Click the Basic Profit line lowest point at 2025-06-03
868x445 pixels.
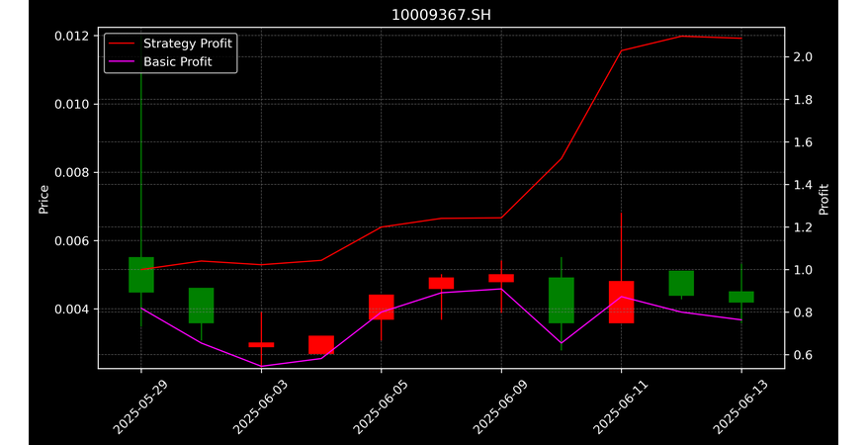(261, 367)
